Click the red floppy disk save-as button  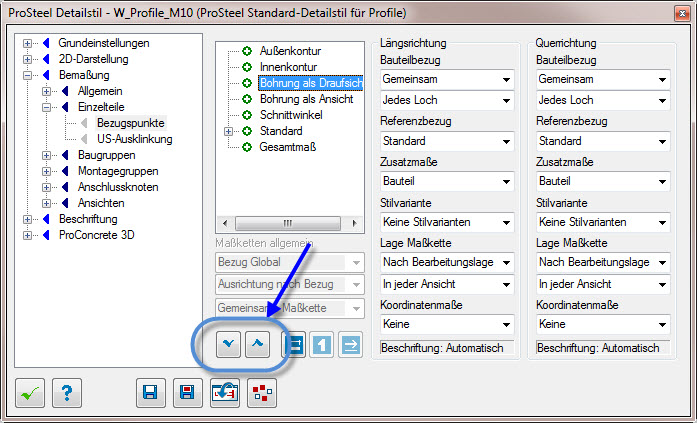(188, 393)
